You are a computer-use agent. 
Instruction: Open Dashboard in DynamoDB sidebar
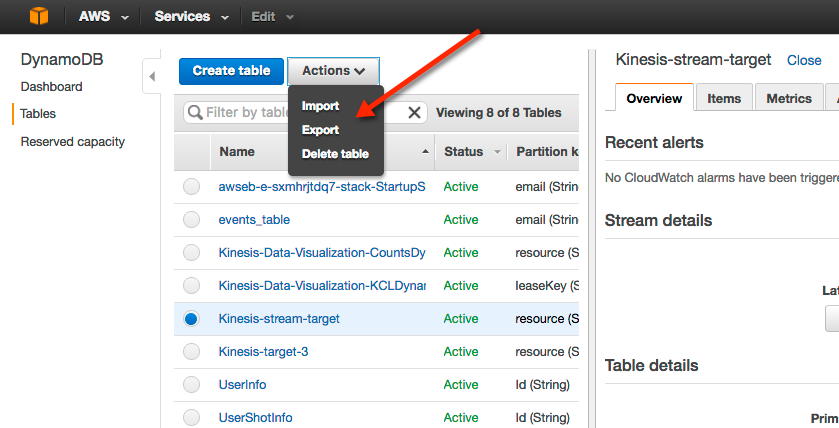[x=51, y=87]
